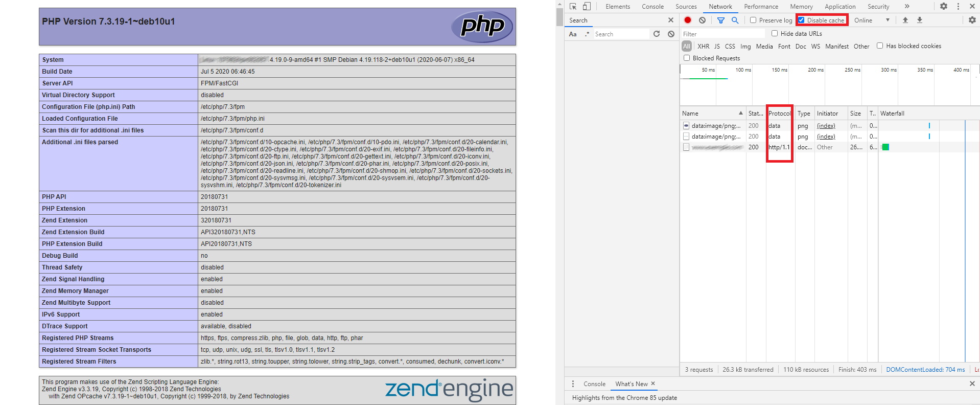This screenshot has width=980, height=405.
Task: Import a HAR file using upload arrow
Action: pos(905,20)
